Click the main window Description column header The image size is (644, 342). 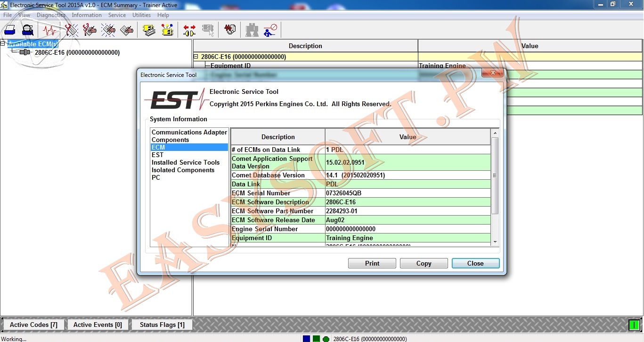[305, 46]
